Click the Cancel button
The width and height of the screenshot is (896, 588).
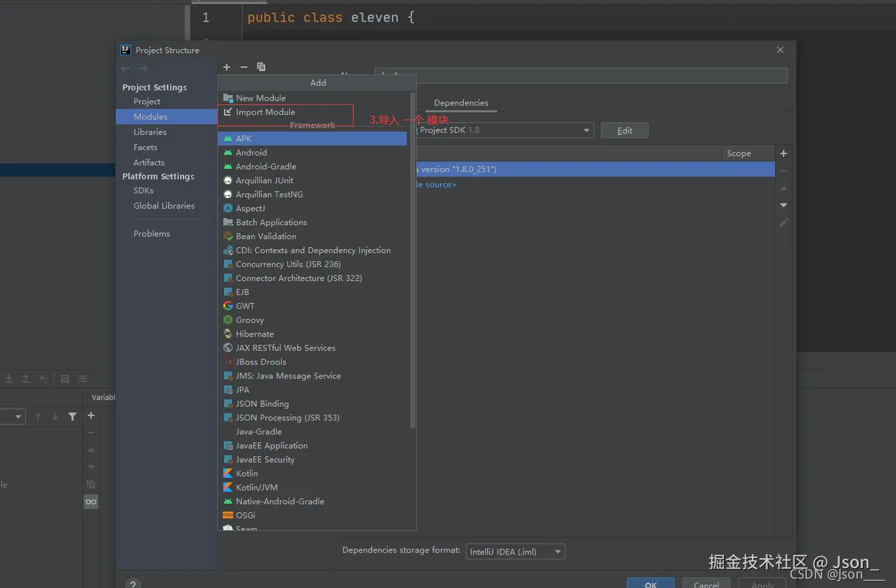[x=707, y=585]
